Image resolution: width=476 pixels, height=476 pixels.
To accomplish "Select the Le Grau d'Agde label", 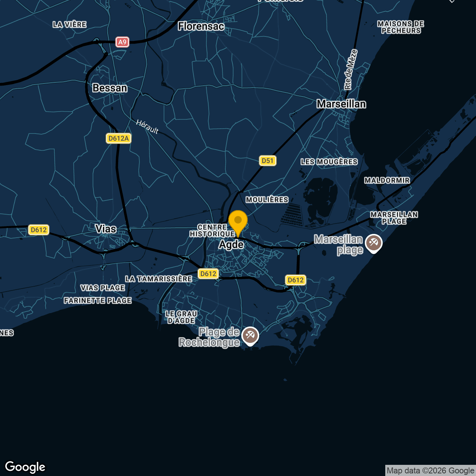I will [182, 316].
